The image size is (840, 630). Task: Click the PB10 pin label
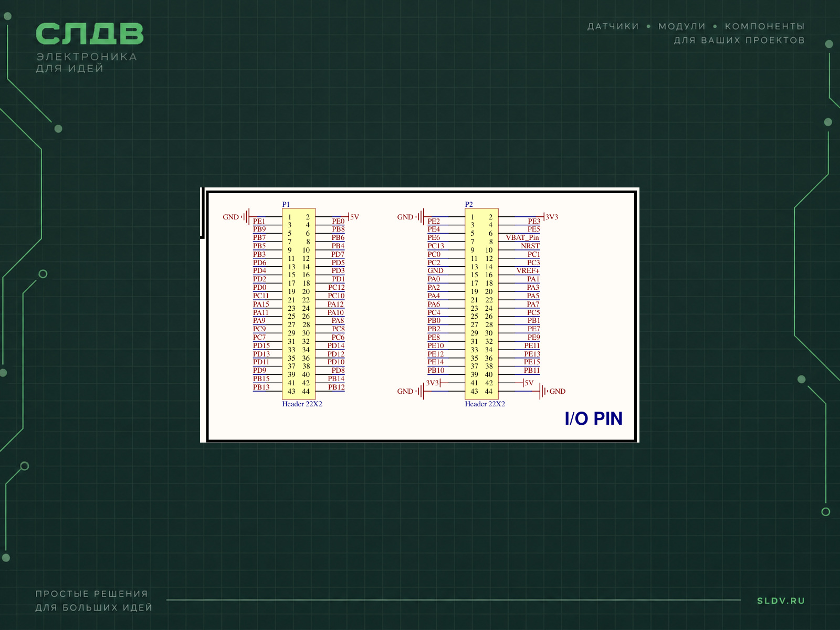[x=436, y=370]
